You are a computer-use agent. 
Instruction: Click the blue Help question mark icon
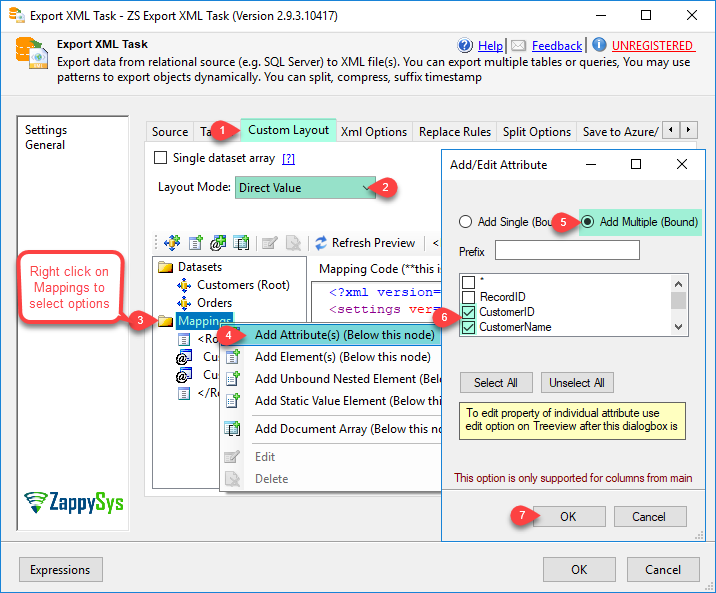[x=465, y=45]
